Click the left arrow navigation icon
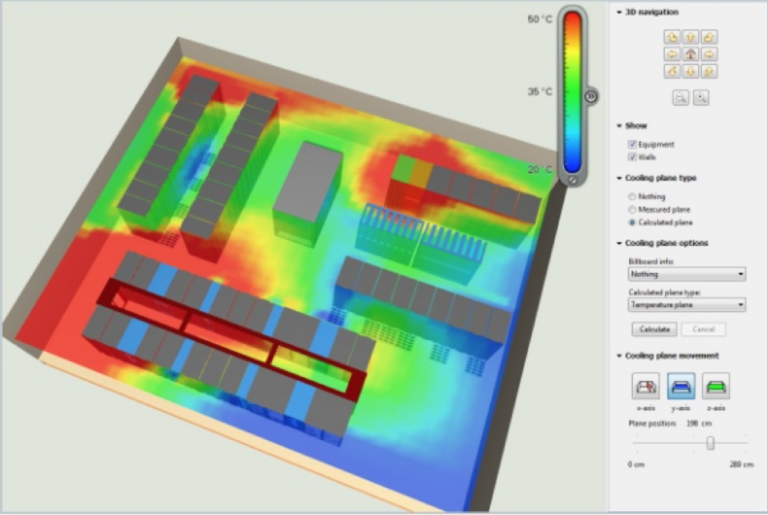 671,54
